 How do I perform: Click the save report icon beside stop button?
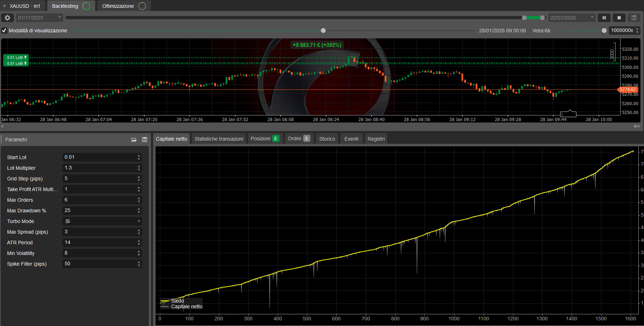(634, 18)
